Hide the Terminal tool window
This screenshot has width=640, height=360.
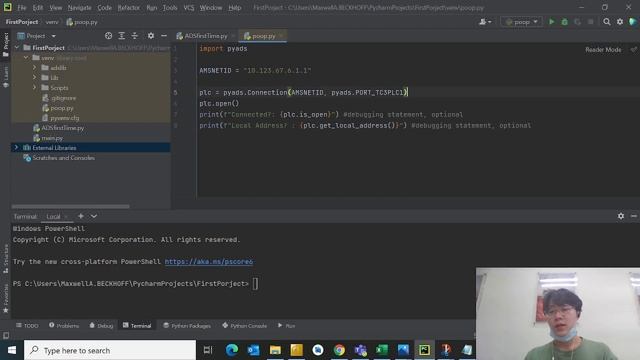pyautogui.click(x=634, y=216)
